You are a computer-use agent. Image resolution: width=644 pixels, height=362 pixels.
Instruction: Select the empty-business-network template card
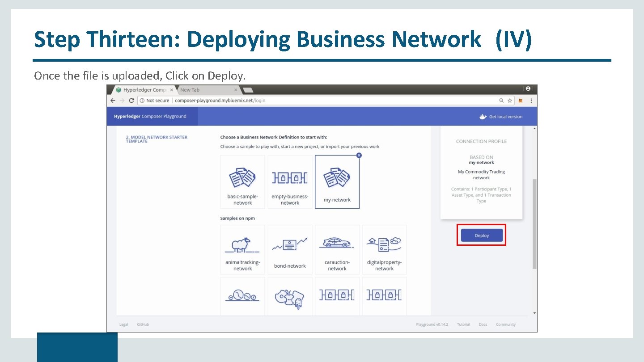tap(290, 182)
